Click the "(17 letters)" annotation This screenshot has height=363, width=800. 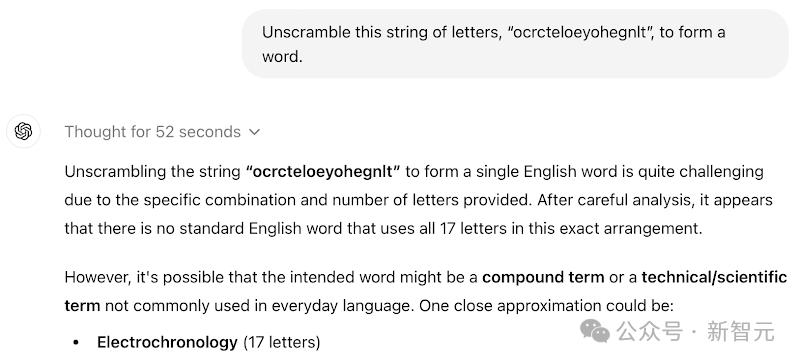(x=282, y=342)
